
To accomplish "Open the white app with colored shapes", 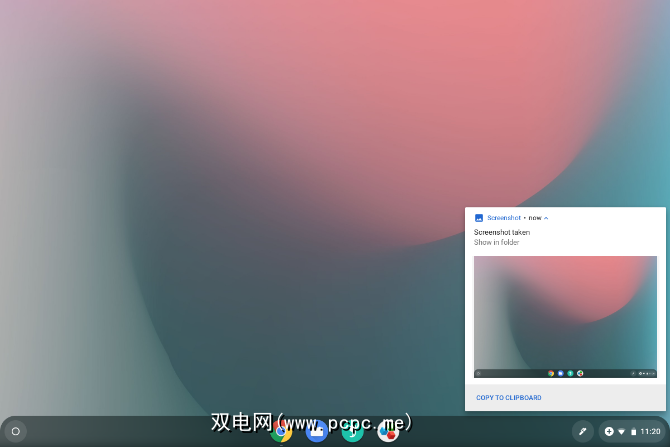I will tap(388, 432).
